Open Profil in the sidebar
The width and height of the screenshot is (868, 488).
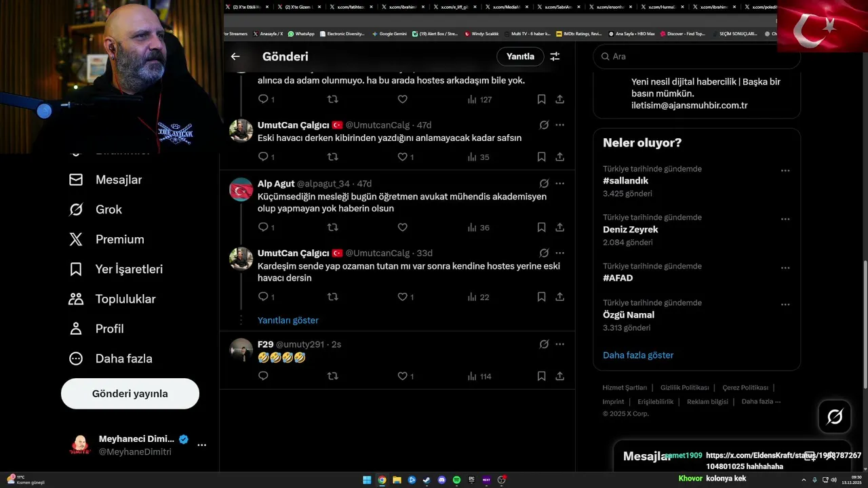96,329
